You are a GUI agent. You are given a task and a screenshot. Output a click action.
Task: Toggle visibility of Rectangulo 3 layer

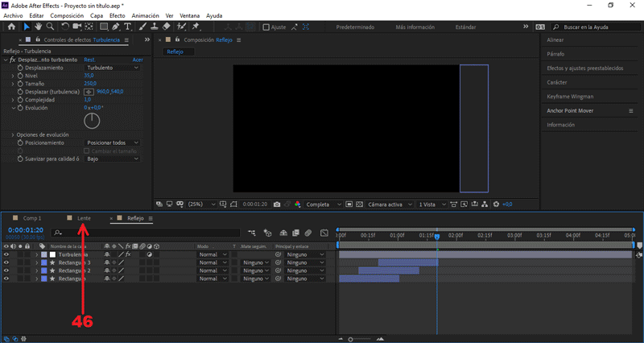point(6,262)
